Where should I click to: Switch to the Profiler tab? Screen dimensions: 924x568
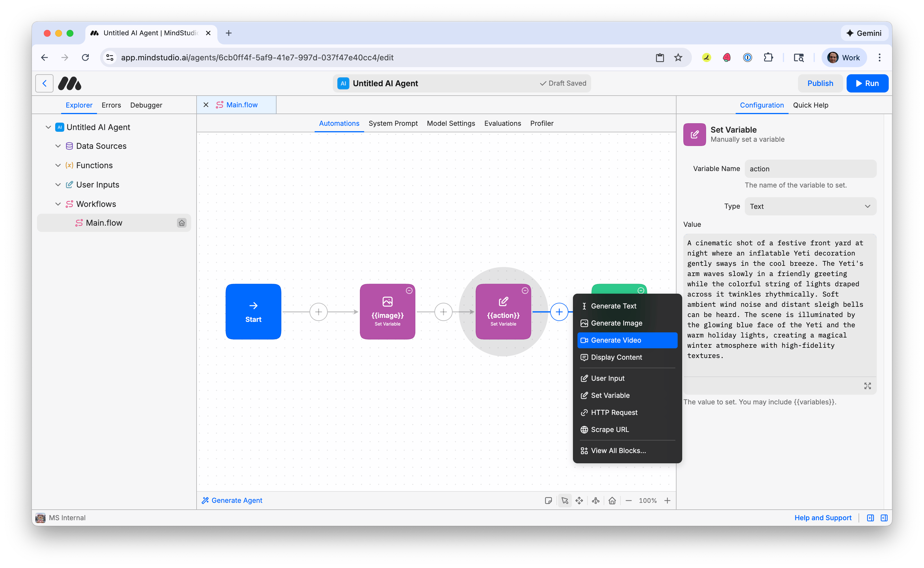[541, 123]
